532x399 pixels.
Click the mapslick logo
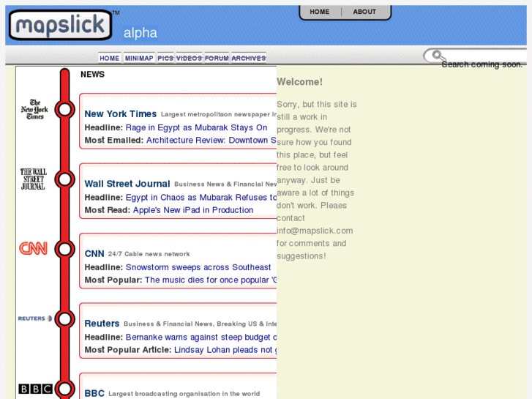61,25
